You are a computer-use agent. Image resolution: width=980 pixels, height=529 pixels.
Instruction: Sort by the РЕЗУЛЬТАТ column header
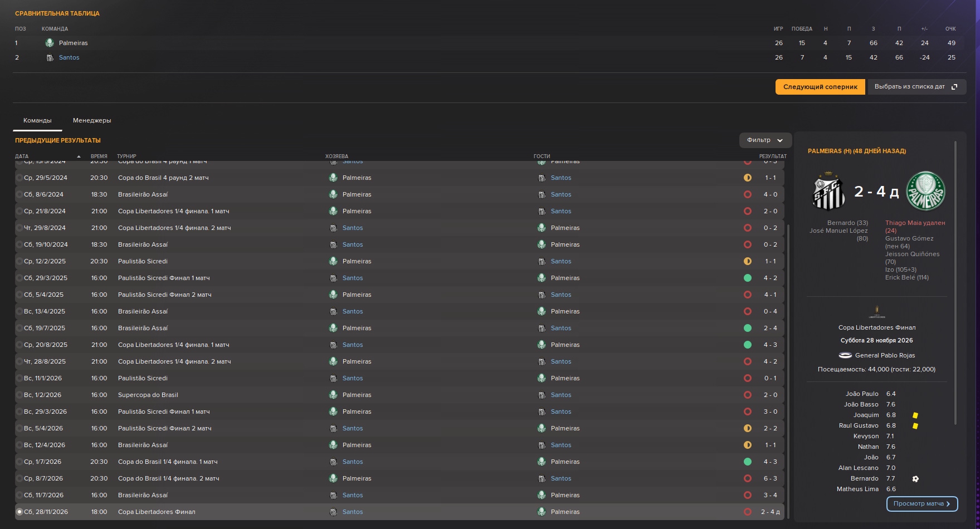point(773,156)
